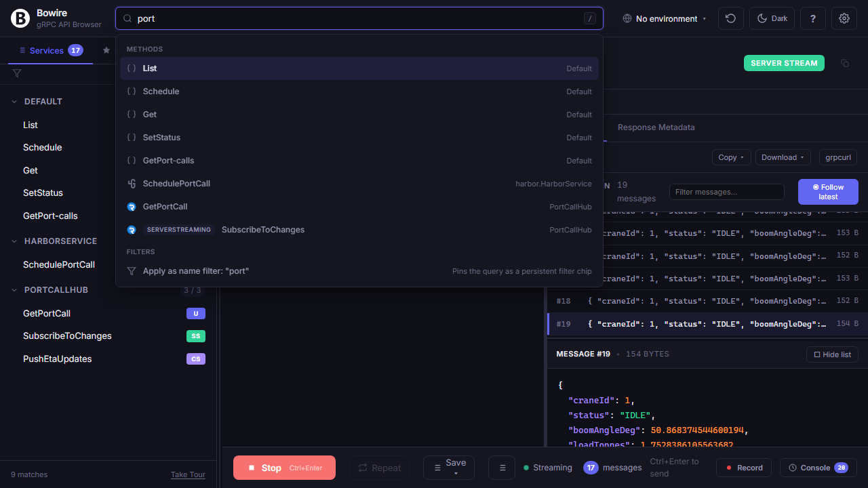Click the slash shortcut hint in search box
Screen dimensions: 868x488
(x=590, y=18)
